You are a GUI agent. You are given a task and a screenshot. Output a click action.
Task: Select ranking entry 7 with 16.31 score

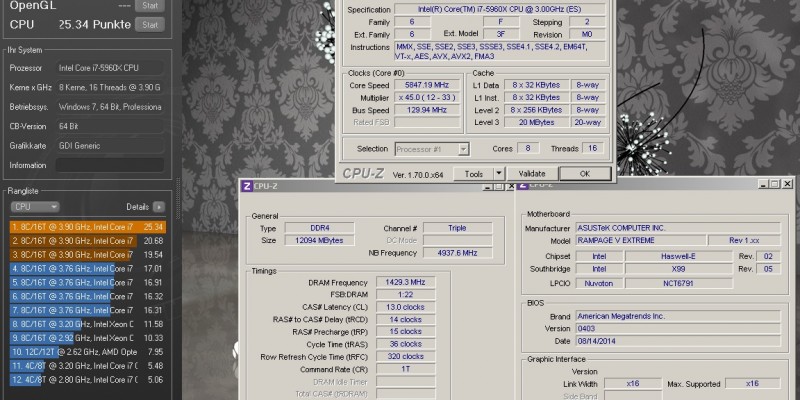pyautogui.click(x=87, y=310)
